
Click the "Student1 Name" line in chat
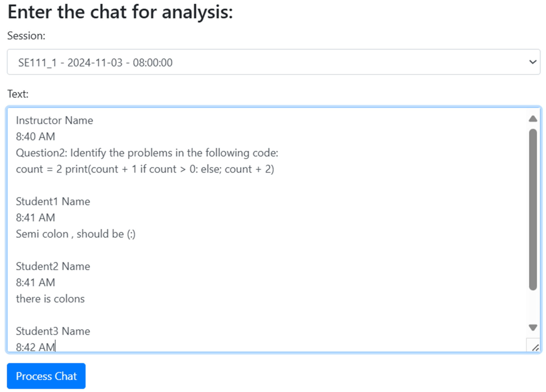[x=53, y=202]
